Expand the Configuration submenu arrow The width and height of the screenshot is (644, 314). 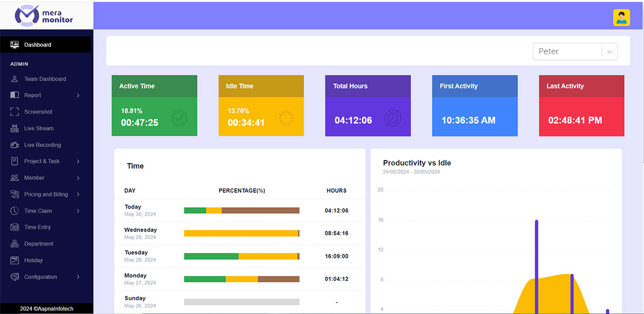click(78, 277)
